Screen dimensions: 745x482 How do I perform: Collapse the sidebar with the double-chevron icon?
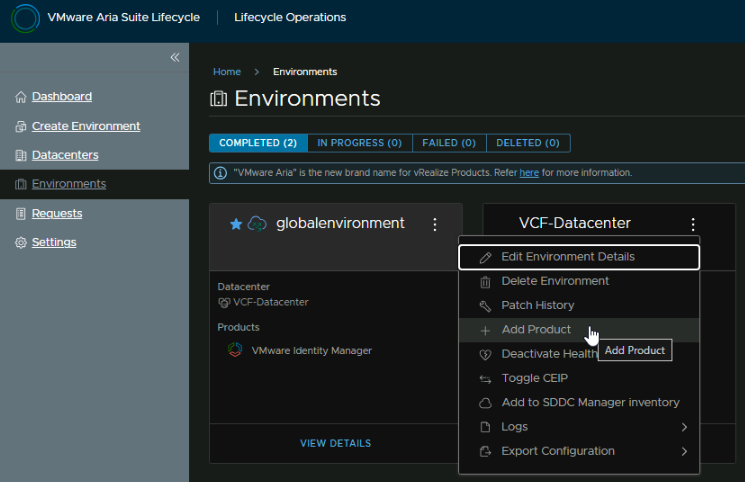point(175,58)
